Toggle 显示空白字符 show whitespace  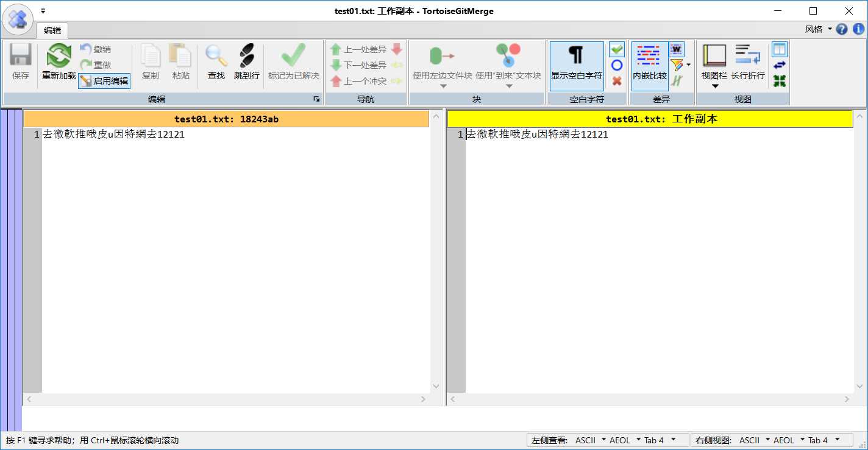[577, 66]
